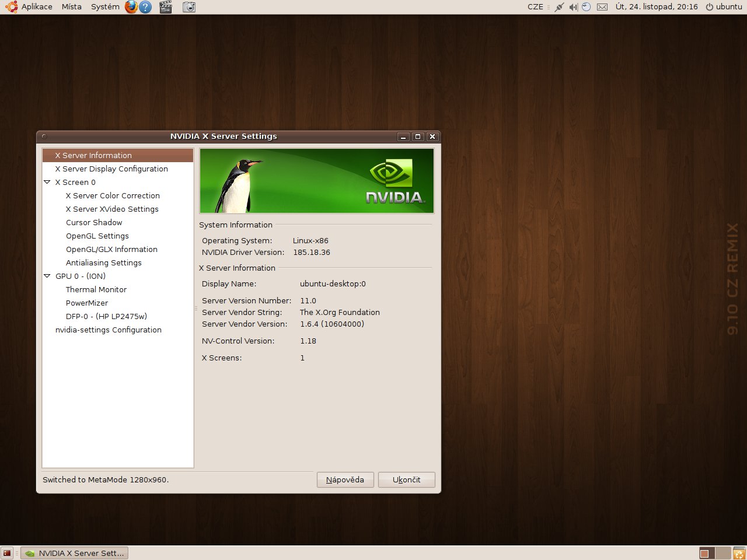Open the Aplikace menu
Viewport: 747px width, 560px height.
click(37, 7)
